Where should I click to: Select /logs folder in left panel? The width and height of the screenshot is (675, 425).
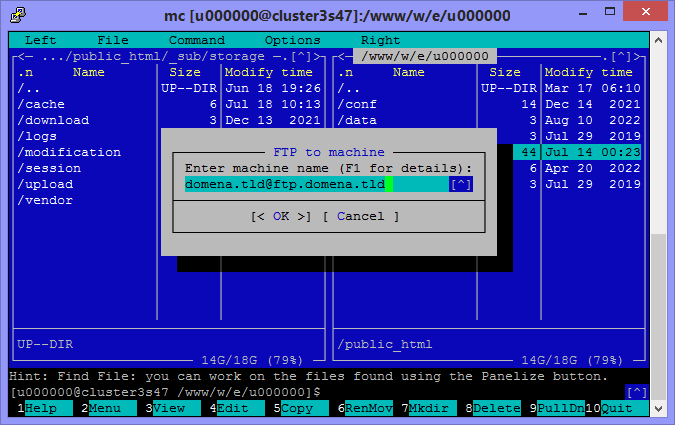[x=37, y=136]
